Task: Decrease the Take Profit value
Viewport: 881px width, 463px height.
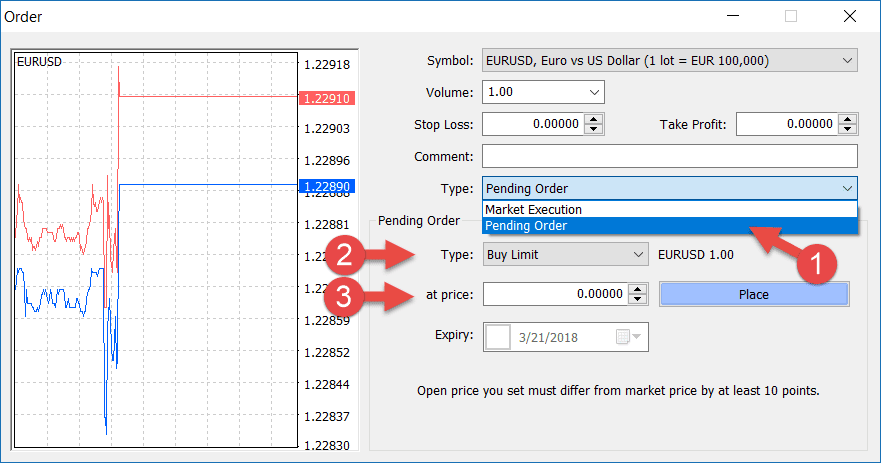Action: pyautogui.click(x=848, y=130)
